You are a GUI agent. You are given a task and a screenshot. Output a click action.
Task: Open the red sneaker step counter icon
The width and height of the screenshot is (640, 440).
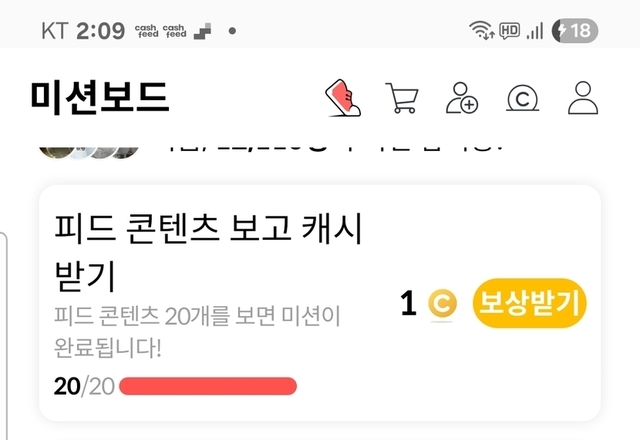pyautogui.click(x=343, y=98)
